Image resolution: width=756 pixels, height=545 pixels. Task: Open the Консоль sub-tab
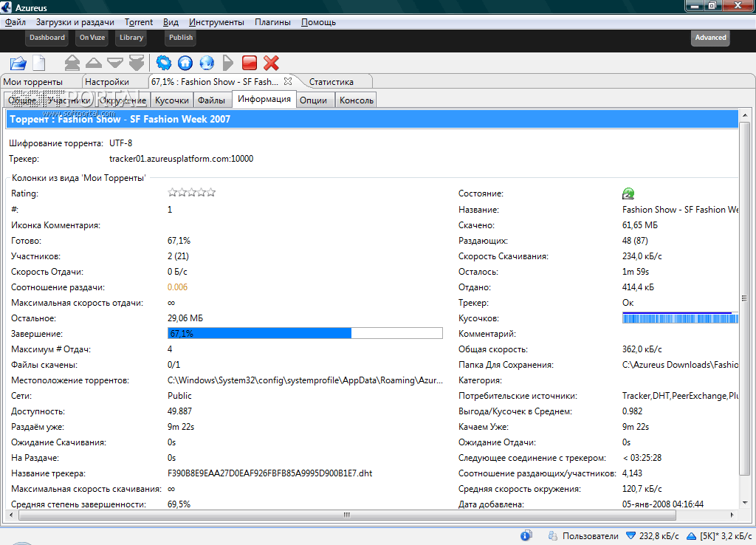(x=357, y=100)
